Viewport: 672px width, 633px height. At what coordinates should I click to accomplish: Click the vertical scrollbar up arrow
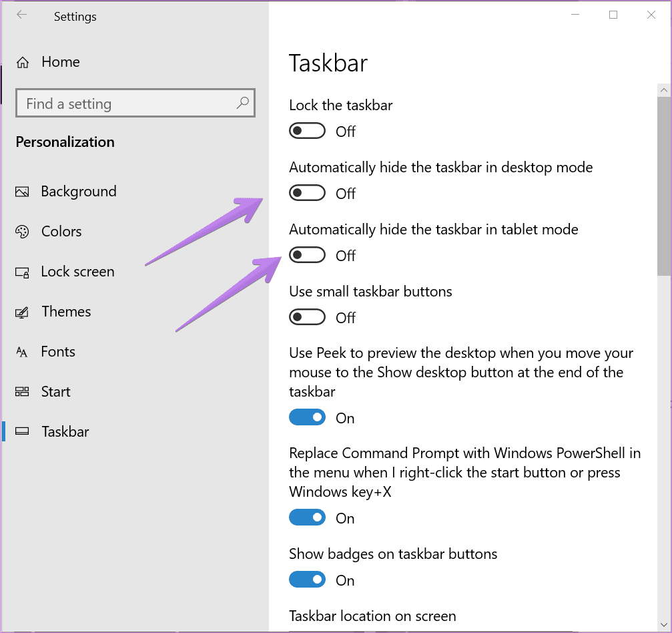click(x=663, y=89)
